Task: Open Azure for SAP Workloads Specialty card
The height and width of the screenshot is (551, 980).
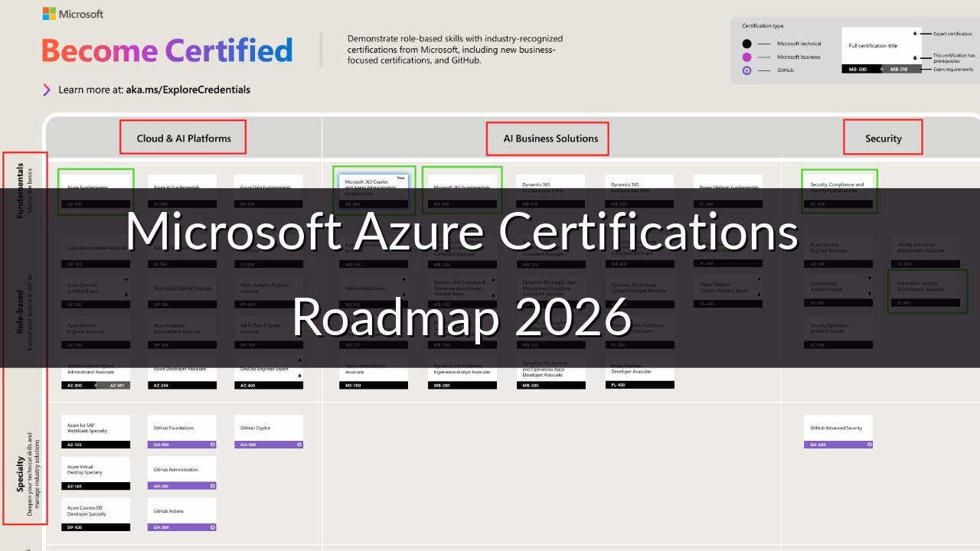Action: (96, 432)
